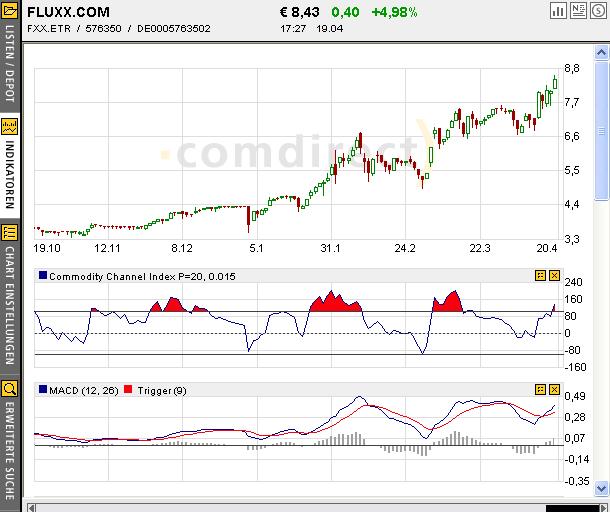This screenshot has height=512, width=610.
Task: Click the ISIN DE0005763502
Action: (x=174, y=29)
